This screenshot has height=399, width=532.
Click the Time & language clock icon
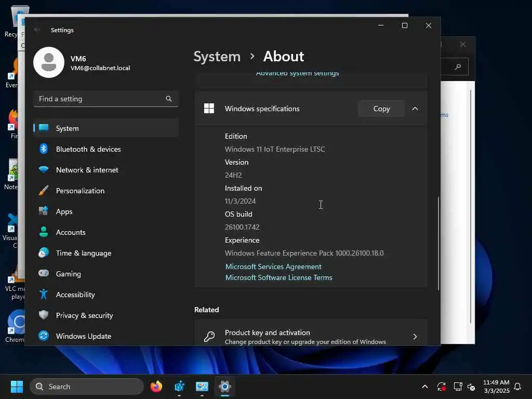44,253
